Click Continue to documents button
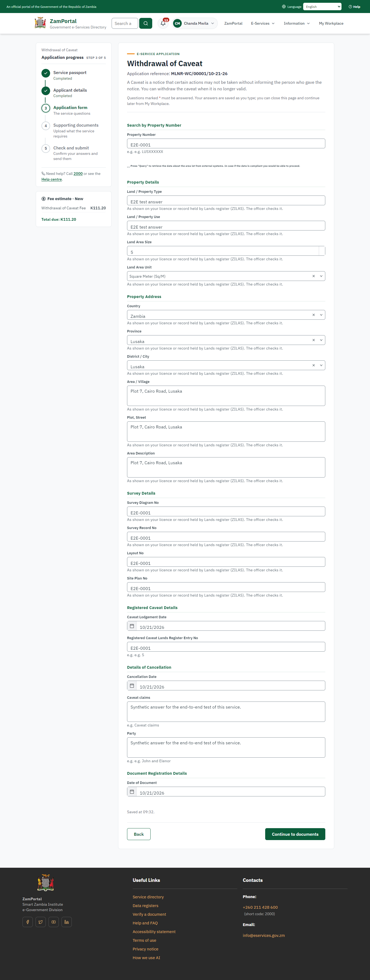The image size is (370, 980). [295, 834]
